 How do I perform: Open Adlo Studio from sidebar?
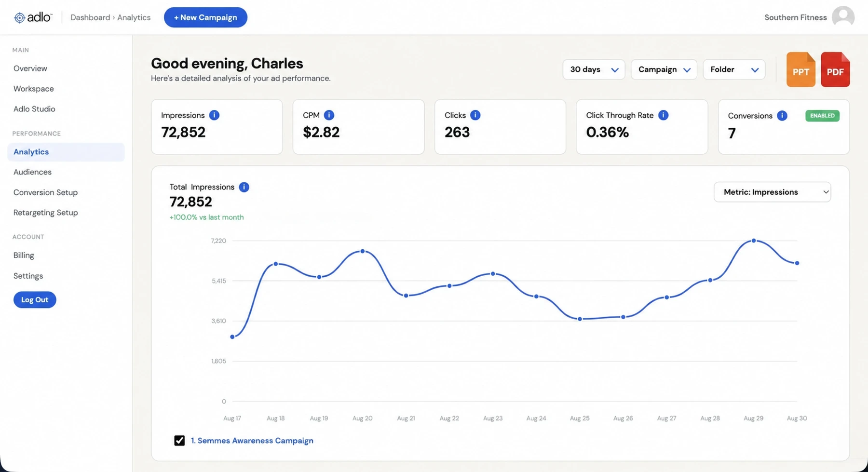(34, 109)
